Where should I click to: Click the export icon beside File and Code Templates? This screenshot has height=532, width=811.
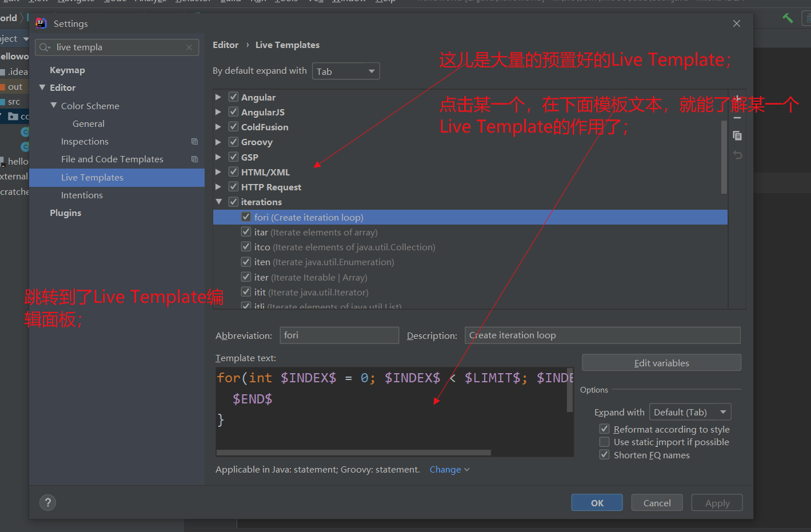194,158
